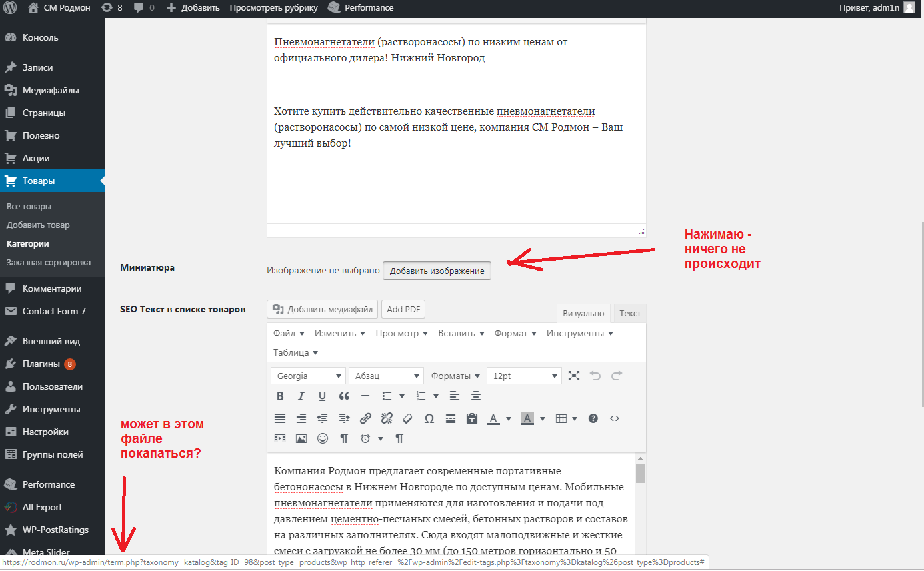Screen dimensions: 924x571
Task: Insert link using chain icon
Action: tap(365, 418)
